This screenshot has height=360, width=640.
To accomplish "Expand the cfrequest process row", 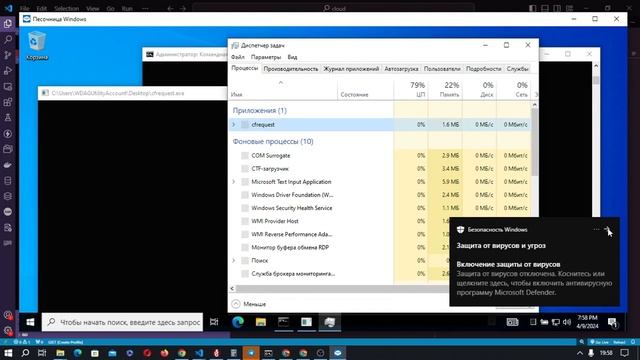I will 234,124.
